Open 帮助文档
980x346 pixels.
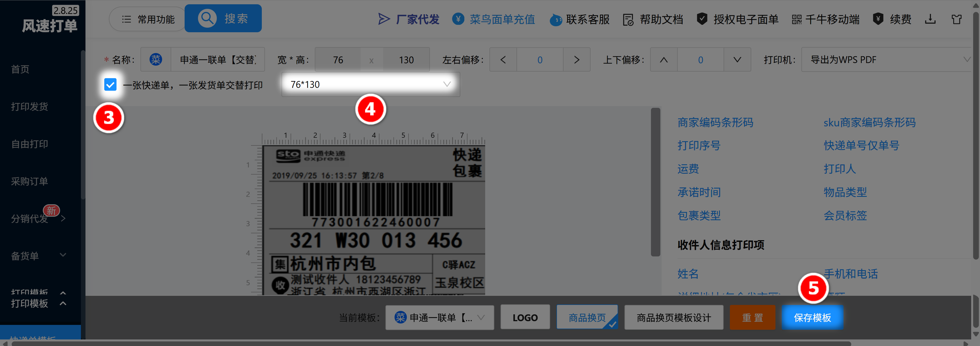661,19
